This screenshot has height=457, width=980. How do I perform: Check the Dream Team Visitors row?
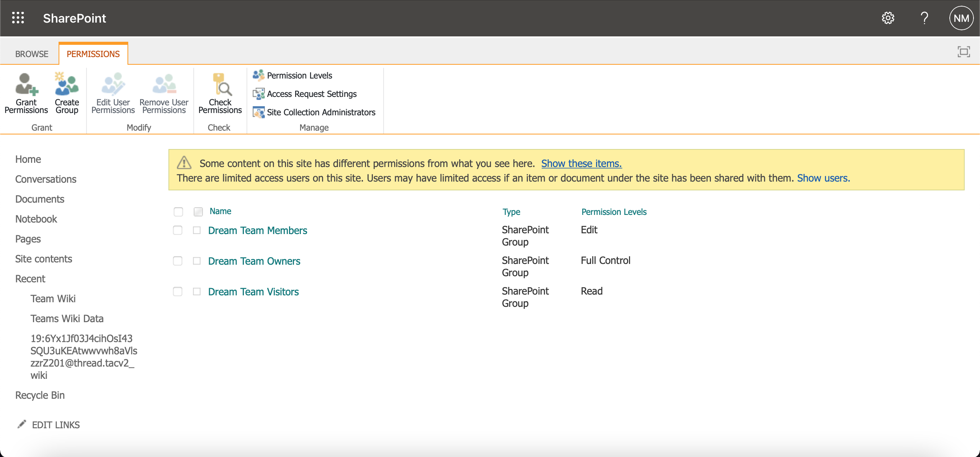click(197, 292)
